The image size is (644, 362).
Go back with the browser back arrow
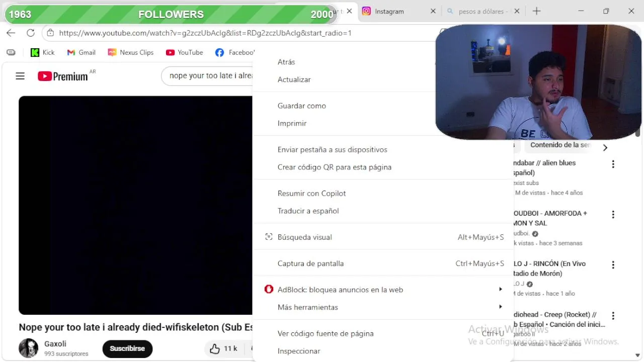click(11, 33)
